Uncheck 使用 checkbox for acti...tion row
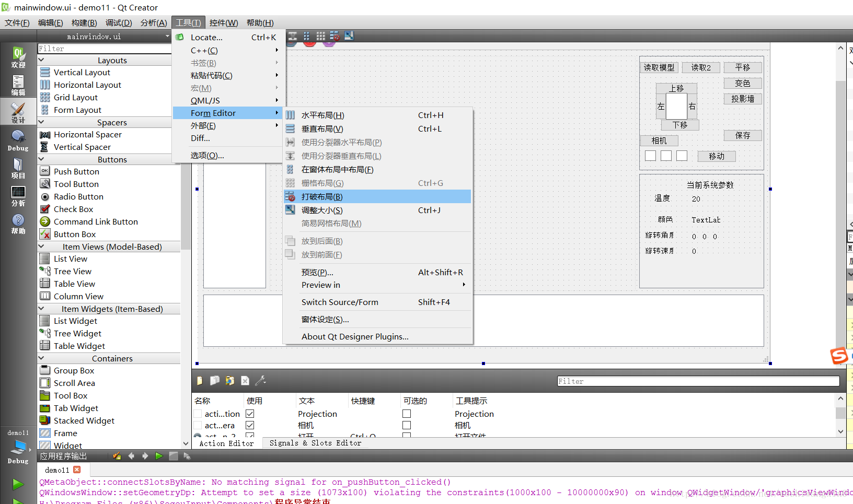853x504 pixels. click(250, 414)
